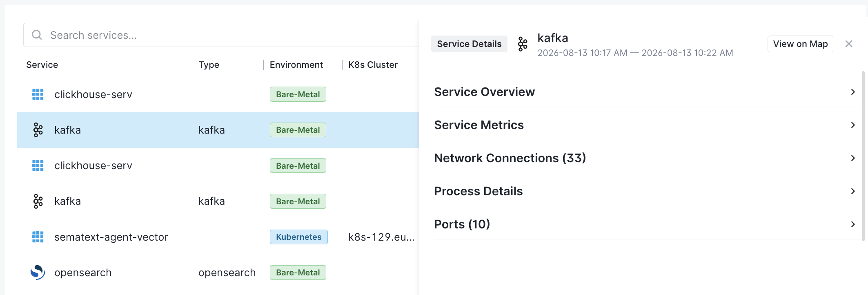Close the kafka service details panel

pos(849,44)
